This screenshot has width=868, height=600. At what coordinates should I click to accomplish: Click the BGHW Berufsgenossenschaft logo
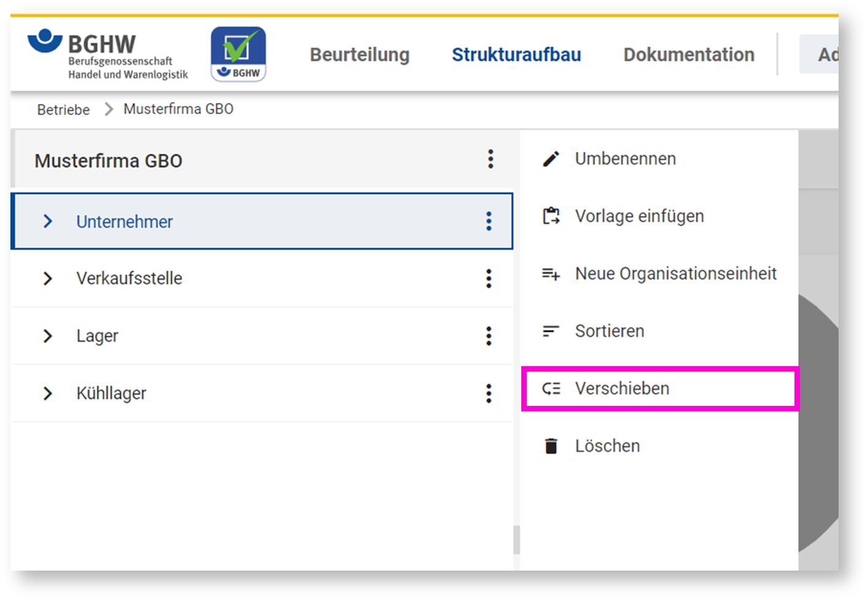click(x=108, y=55)
